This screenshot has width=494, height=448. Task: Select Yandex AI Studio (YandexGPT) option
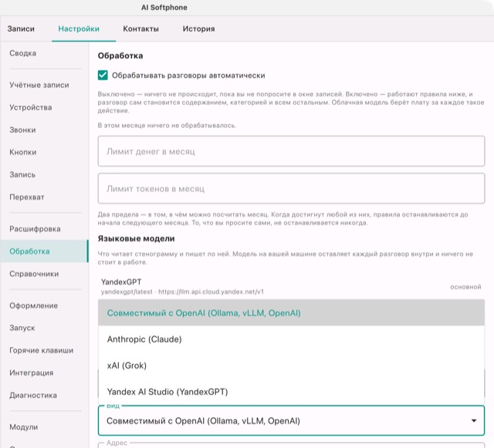pos(291,392)
